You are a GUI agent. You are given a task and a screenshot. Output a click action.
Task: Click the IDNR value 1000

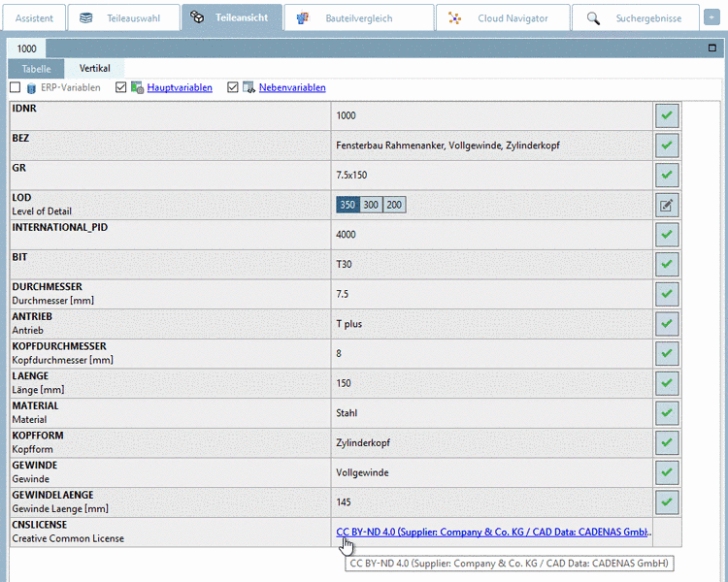point(346,115)
